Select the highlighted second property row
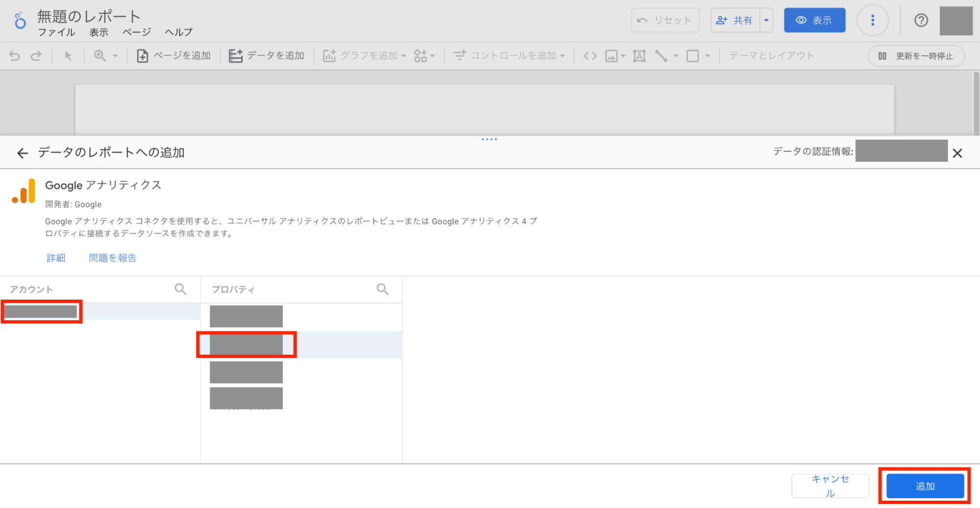The width and height of the screenshot is (980, 508). pos(301,345)
